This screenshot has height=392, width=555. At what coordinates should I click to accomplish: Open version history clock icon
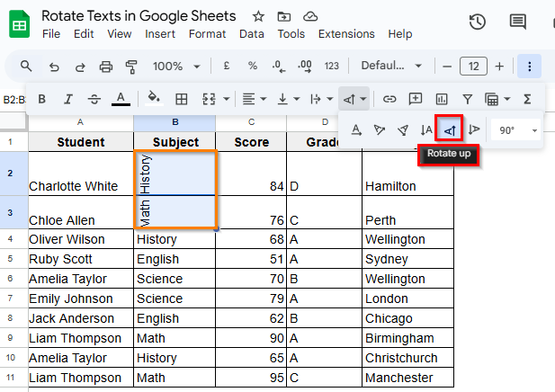[478, 22]
